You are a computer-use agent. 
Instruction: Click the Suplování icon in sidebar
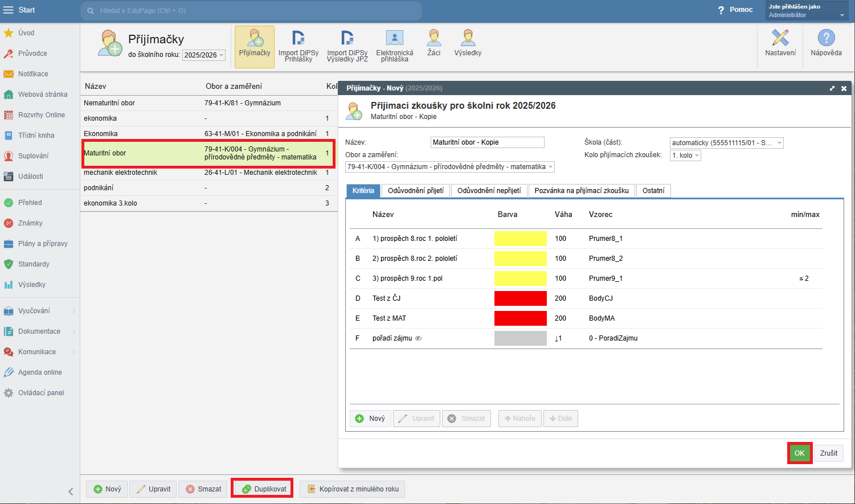[9, 156]
